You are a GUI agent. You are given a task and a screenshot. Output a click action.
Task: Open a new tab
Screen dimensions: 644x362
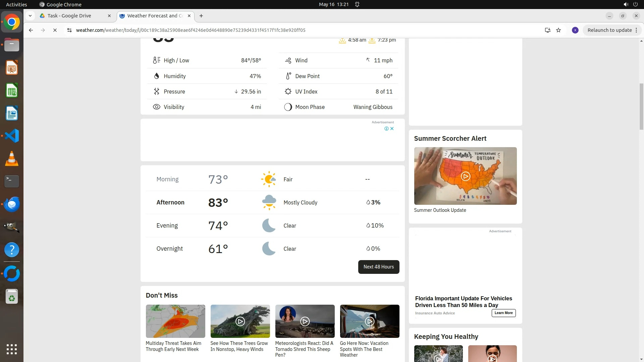tap(201, 16)
